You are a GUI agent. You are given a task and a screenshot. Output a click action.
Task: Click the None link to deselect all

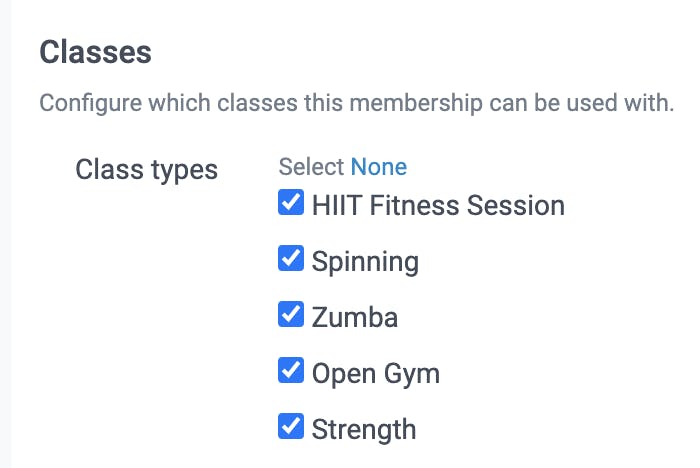[x=378, y=166]
